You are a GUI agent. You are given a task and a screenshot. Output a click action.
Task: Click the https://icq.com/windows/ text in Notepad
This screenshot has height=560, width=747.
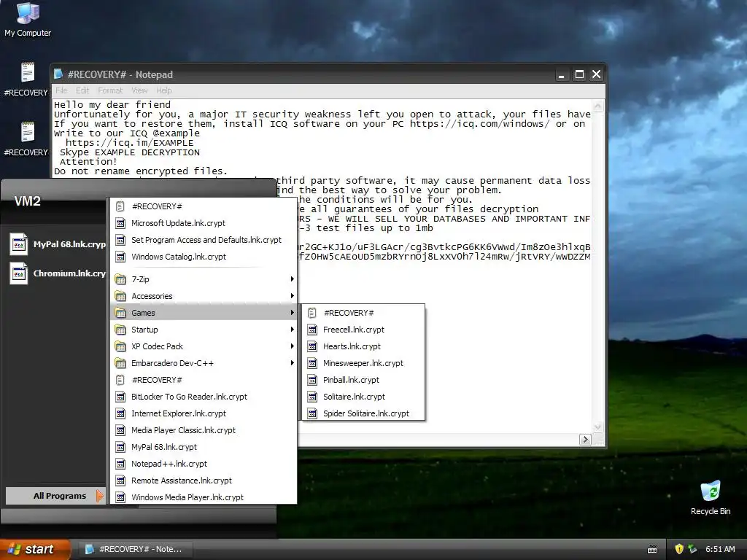coord(480,124)
